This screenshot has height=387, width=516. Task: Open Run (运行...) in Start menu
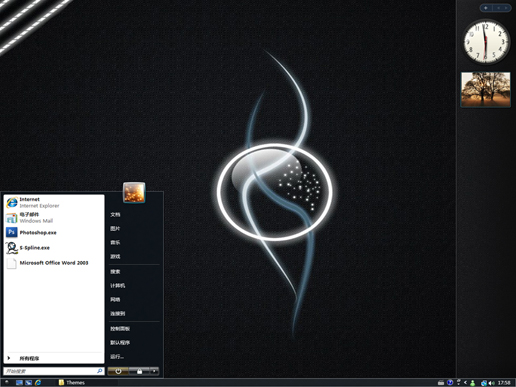click(x=117, y=357)
